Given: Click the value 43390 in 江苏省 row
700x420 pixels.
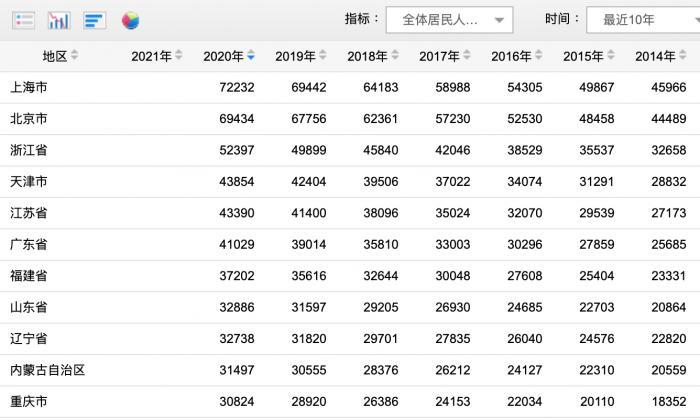Looking at the screenshot, I should tap(237, 213).
